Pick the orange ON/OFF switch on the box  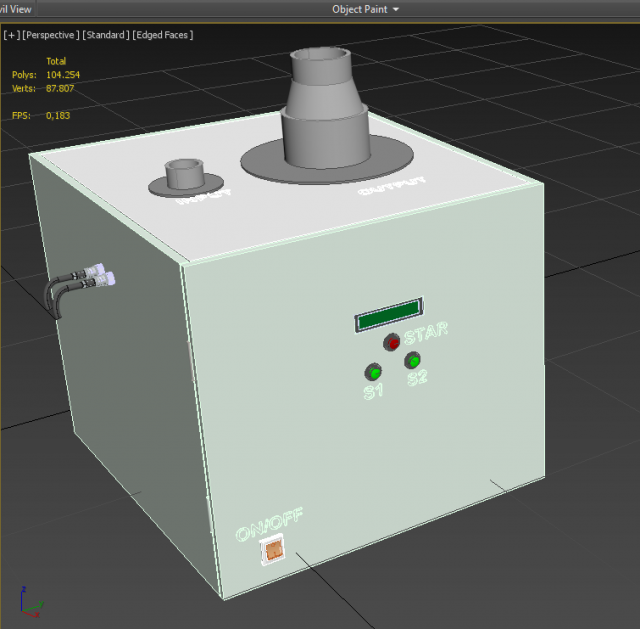point(272,550)
